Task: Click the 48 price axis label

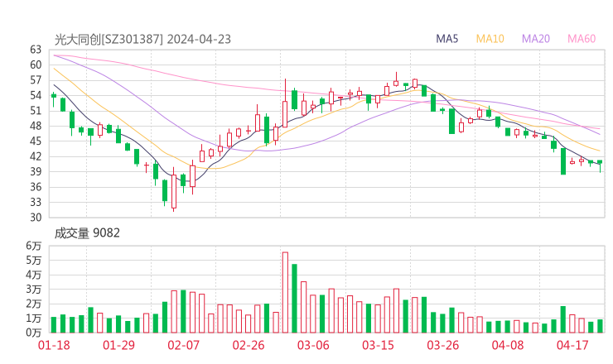Action: point(36,126)
